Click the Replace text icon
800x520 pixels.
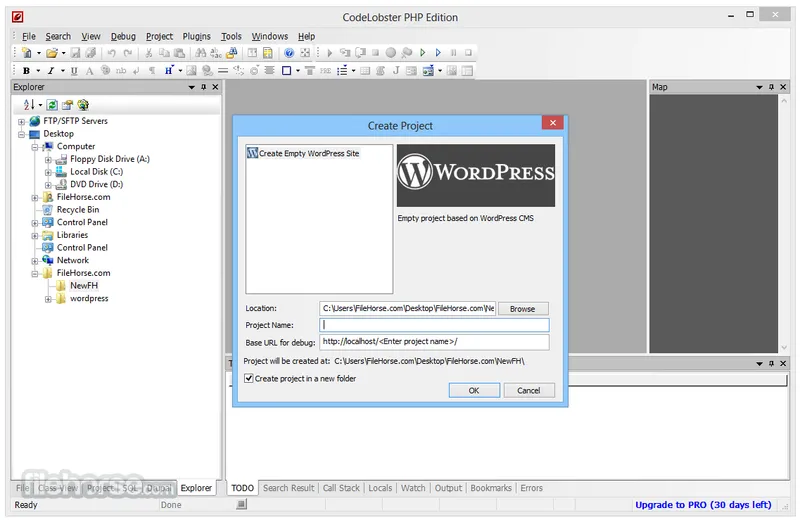pyautogui.click(x=216, y=53)
